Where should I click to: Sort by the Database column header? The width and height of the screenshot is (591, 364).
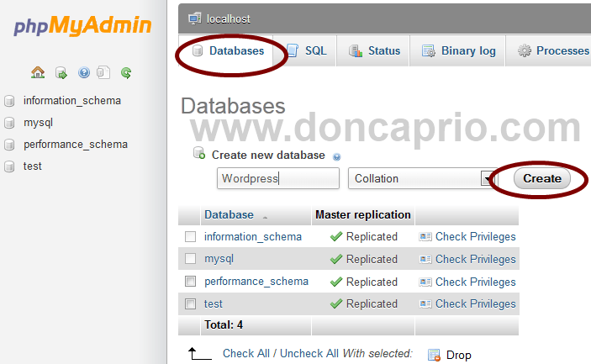tap(229, 214)
